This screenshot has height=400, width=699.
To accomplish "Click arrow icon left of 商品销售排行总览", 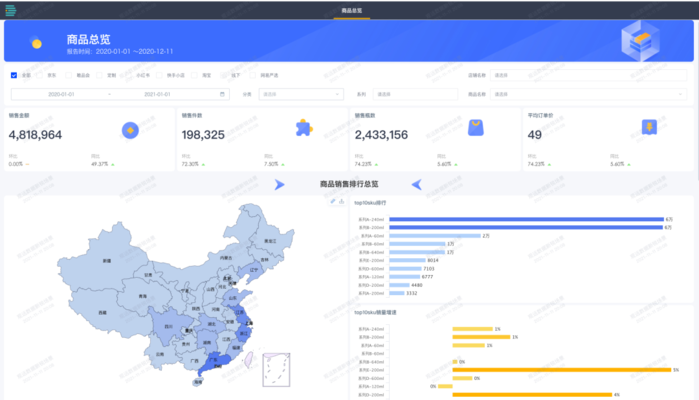I will click(279, 184).
